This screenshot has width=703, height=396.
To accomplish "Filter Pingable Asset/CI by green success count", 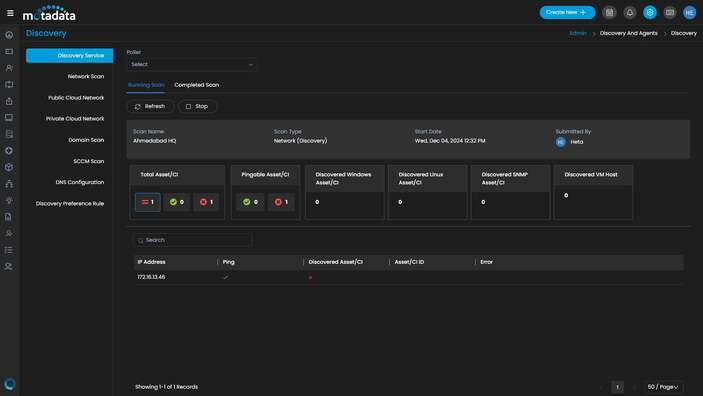I will coord(250,202).
